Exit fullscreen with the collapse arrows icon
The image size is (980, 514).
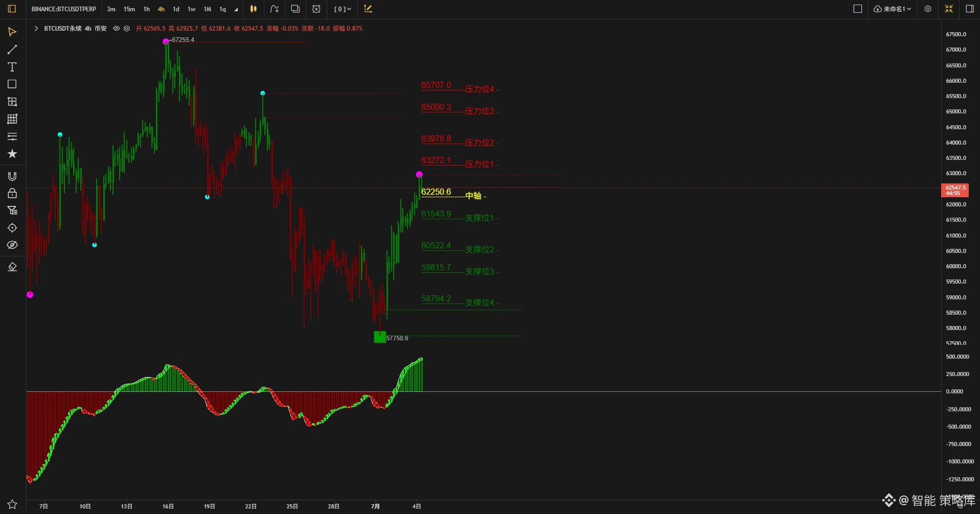[949, 9]
